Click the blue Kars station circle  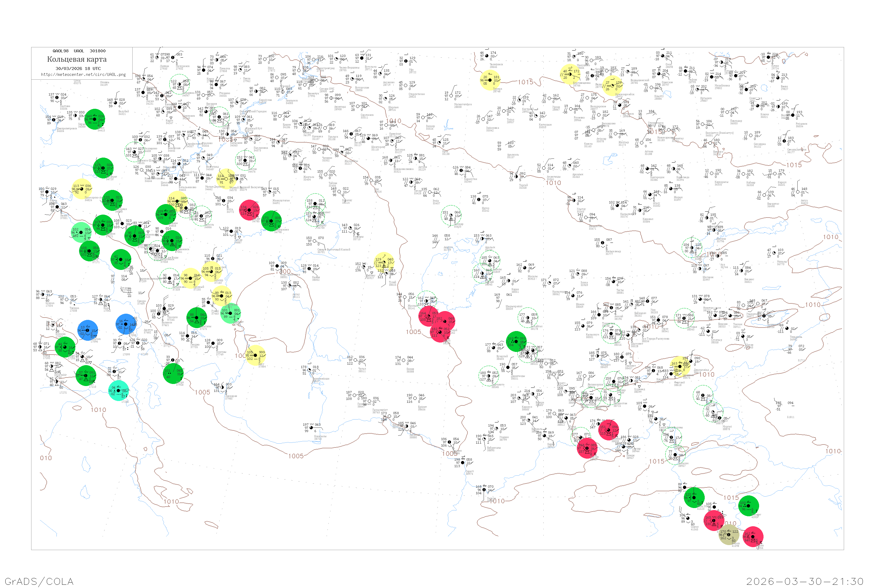126,324
